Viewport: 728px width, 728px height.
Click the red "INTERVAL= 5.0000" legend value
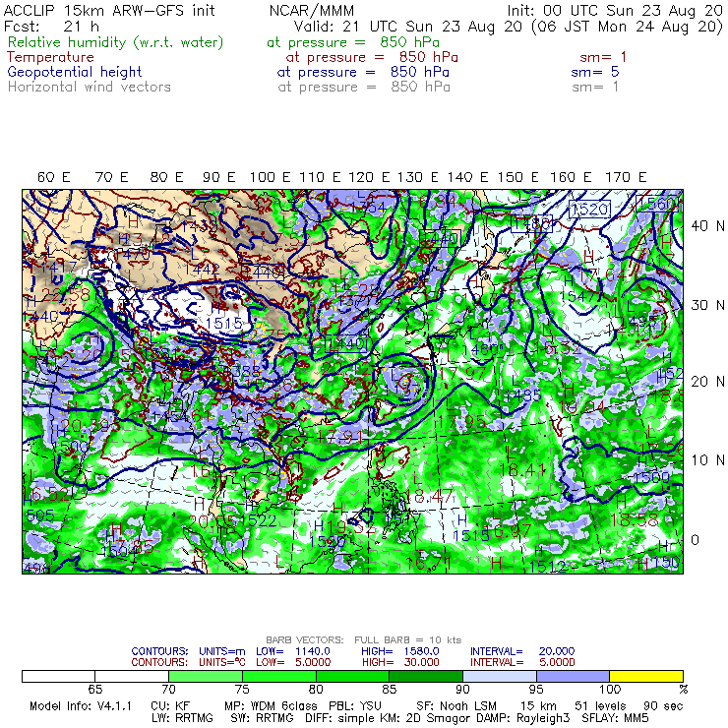[x=522, y=662]
